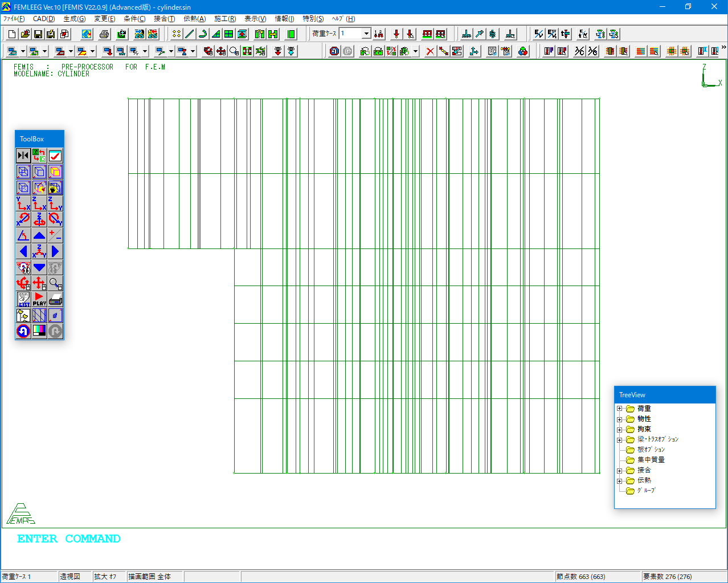Expand the 荷重 tree node
The height and width of the screenshot is (583, 728).
click(620, 409)
